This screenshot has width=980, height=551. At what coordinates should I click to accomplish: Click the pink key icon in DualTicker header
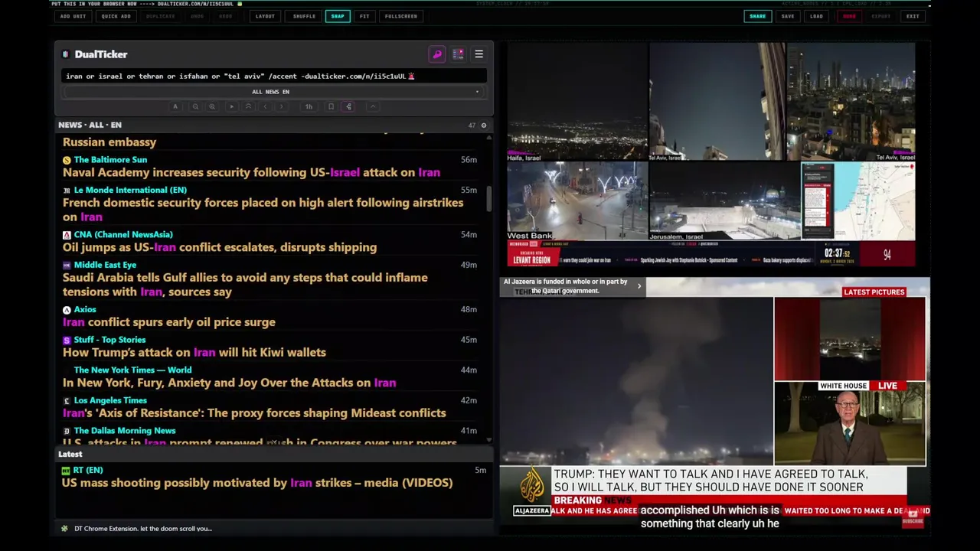(x=437, y=54)
